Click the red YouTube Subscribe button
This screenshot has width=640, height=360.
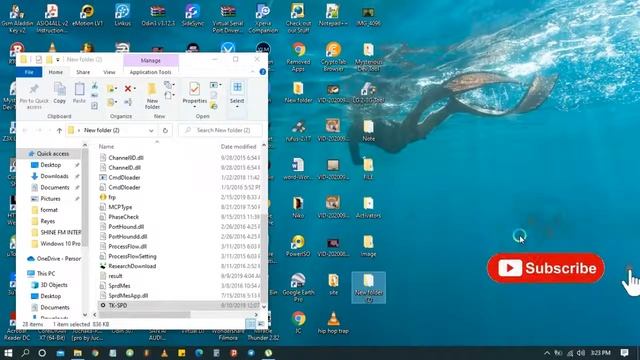(x=546, y=268)
